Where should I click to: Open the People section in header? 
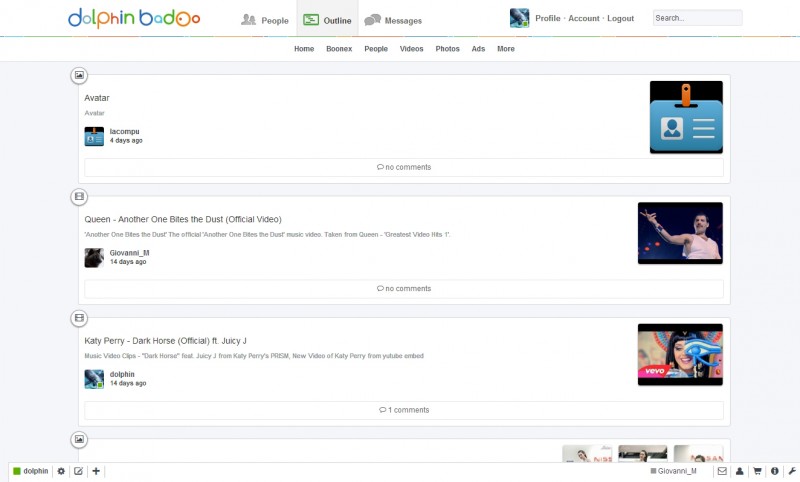click(265, 20)
